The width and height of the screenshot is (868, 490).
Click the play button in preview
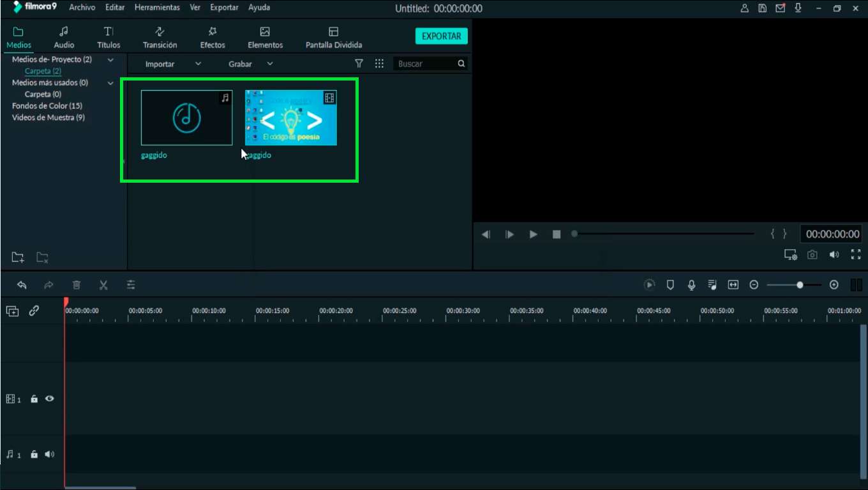click(534, 234)
